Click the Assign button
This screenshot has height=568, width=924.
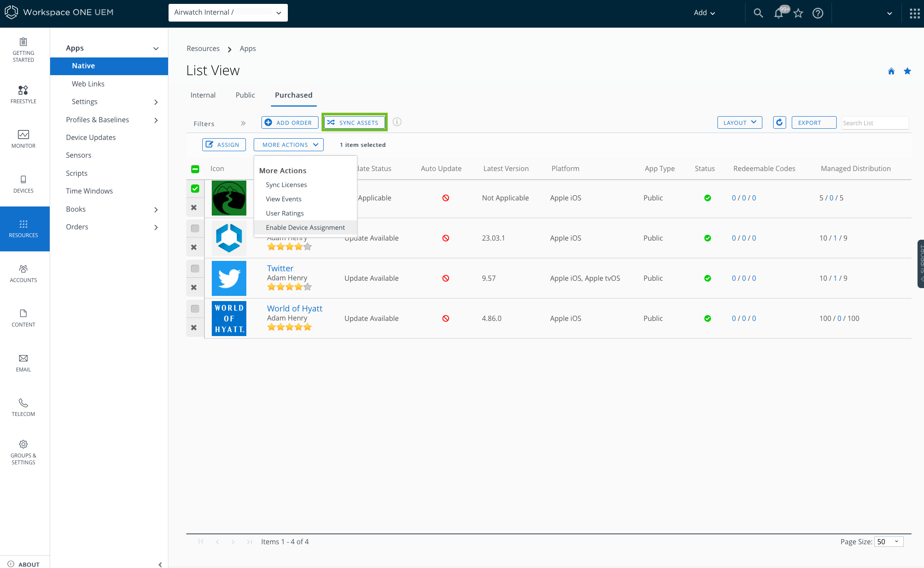[224, 145]
